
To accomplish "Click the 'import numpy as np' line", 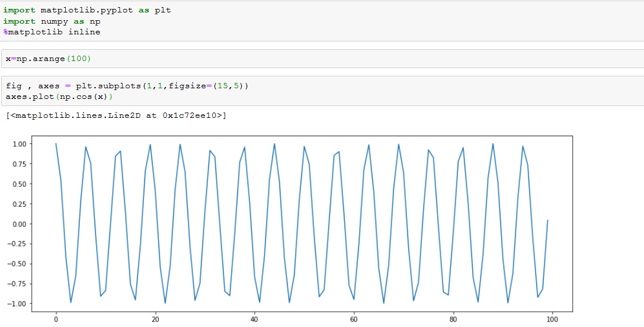I will click(52, 21).
